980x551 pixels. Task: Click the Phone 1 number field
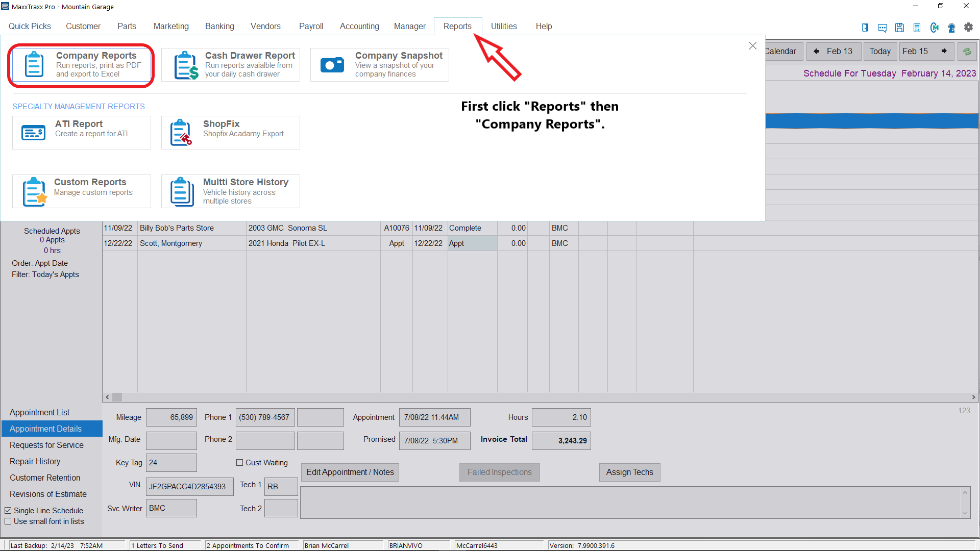coord(265,417)
